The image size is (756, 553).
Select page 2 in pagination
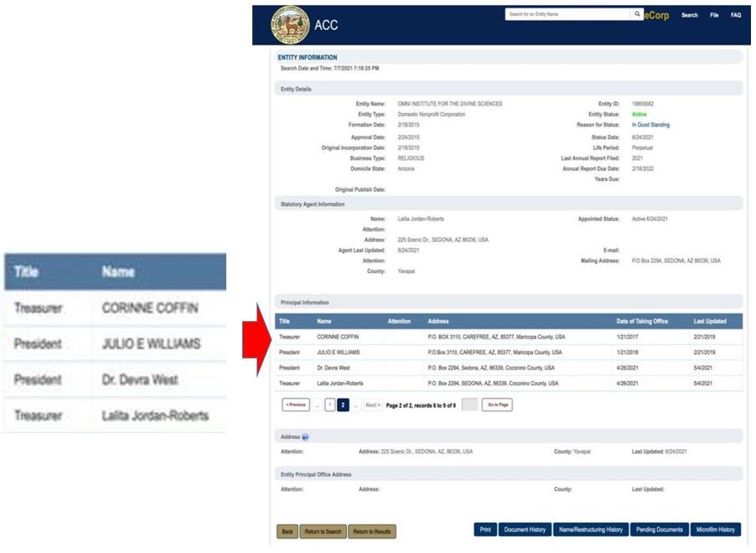coord(343,405)
